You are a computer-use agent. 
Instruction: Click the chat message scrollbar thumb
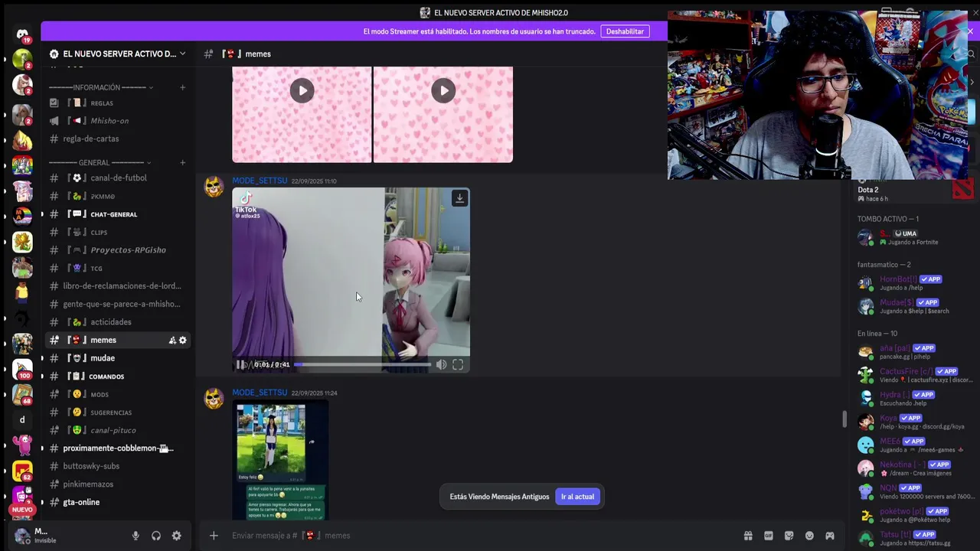844,419
